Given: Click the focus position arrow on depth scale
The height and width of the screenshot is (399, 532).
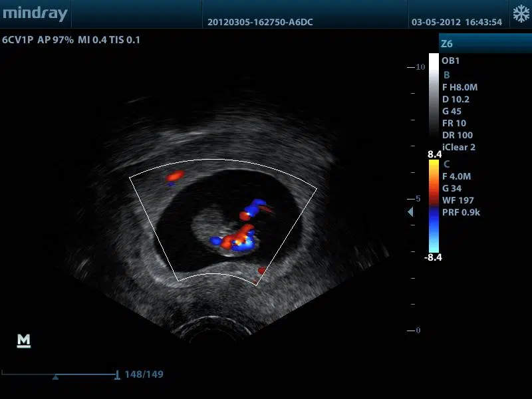Looking at the screenshot, I should click(x=410, y=211).
